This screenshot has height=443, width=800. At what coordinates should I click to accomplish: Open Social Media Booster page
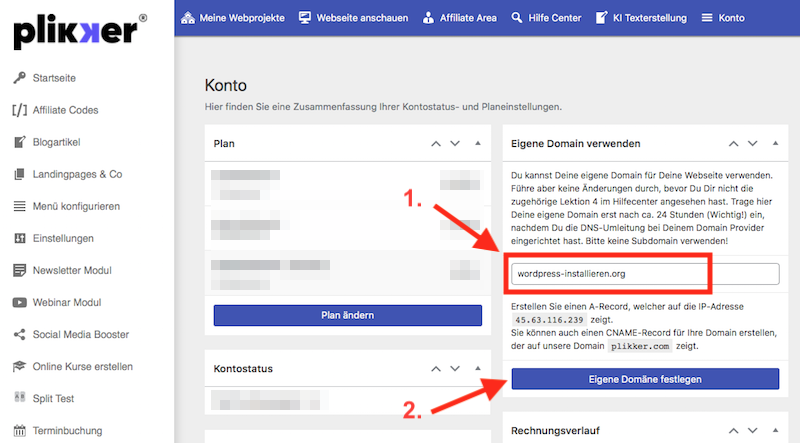click(81, 335)
